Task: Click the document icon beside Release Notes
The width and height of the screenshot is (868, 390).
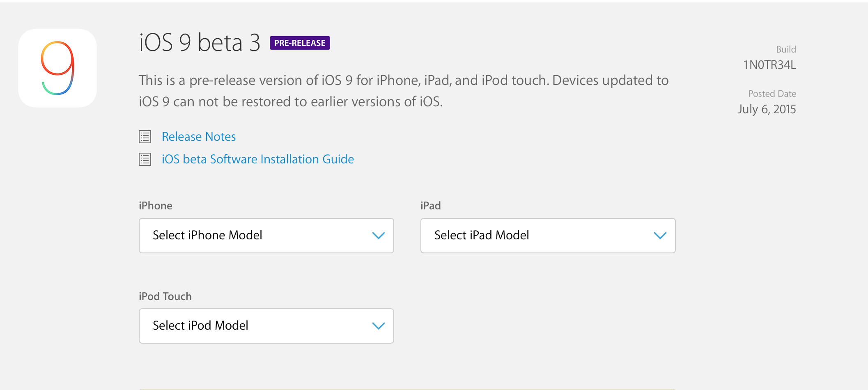Action: (145, 137)
